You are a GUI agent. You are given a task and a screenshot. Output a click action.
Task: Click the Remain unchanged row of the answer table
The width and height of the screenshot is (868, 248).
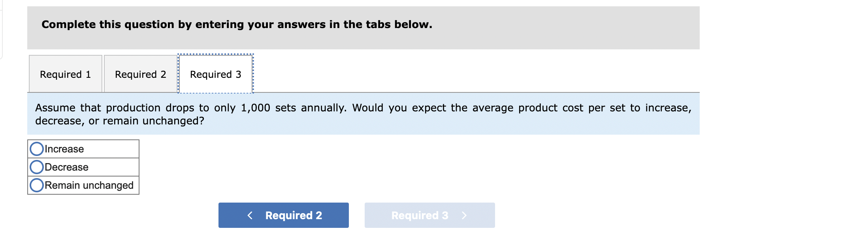[83, 185]
